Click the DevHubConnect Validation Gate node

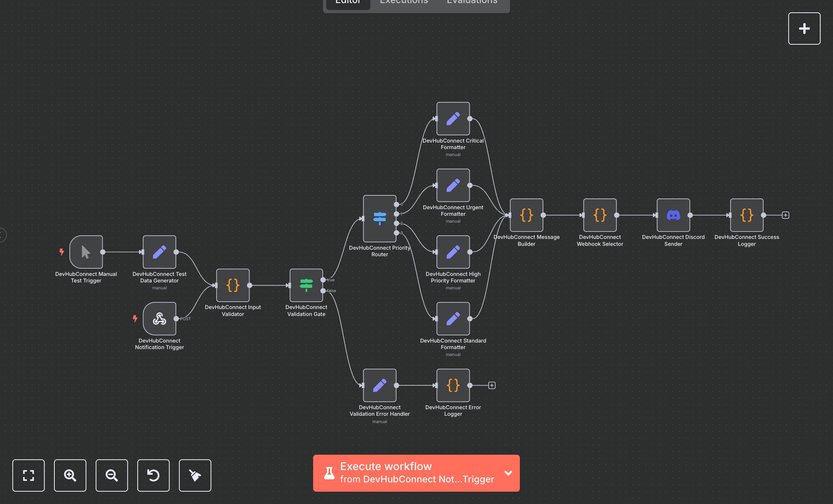306,285
